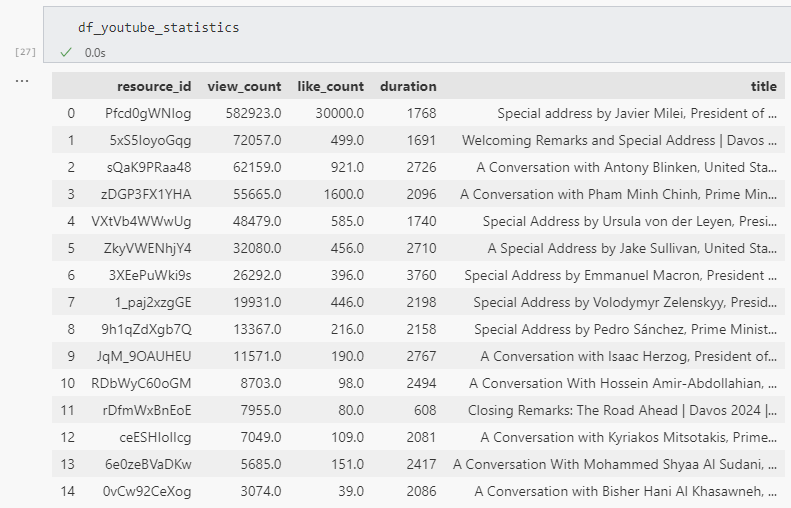
Task: Click the view count 582923.0
Action: coord(253,114)
